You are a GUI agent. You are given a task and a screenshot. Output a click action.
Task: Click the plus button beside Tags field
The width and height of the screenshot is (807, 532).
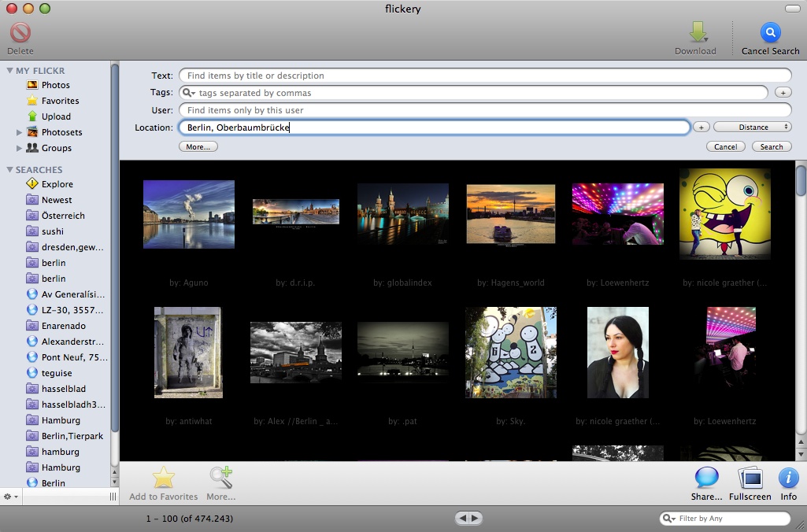(x=783, y=93)
